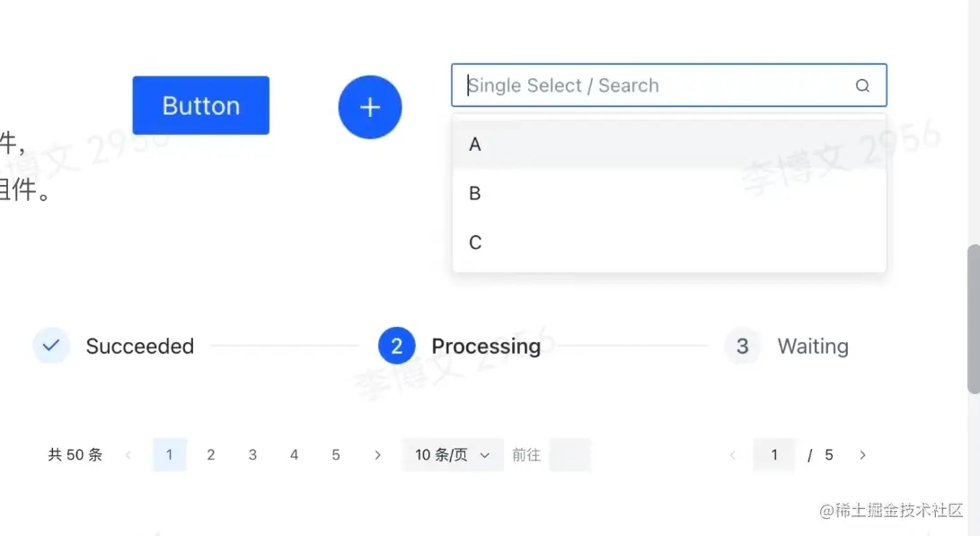Screen dimensions: 980x536
Task: Go to page 5 in pagination
Action: click(335, 454)
